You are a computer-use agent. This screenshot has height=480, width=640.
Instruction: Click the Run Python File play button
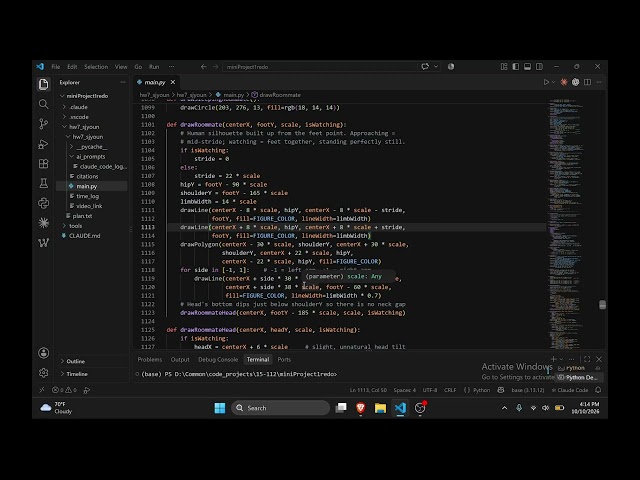[546, 82]
